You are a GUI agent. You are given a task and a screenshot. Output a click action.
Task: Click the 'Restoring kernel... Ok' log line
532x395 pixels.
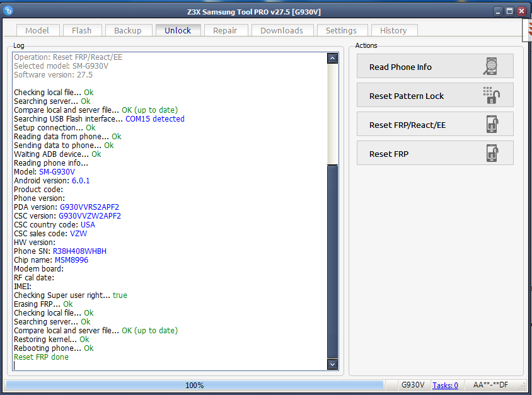52,340
